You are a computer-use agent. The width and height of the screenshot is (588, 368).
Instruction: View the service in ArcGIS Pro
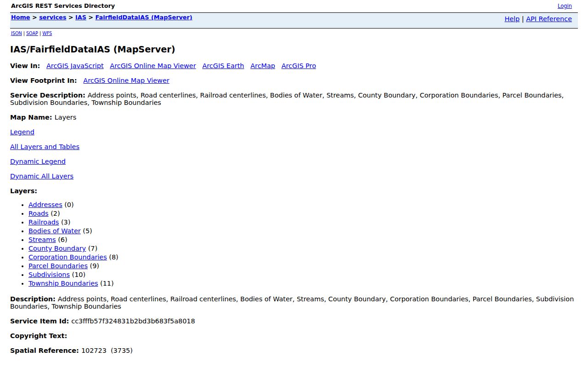tap(299, 66)
